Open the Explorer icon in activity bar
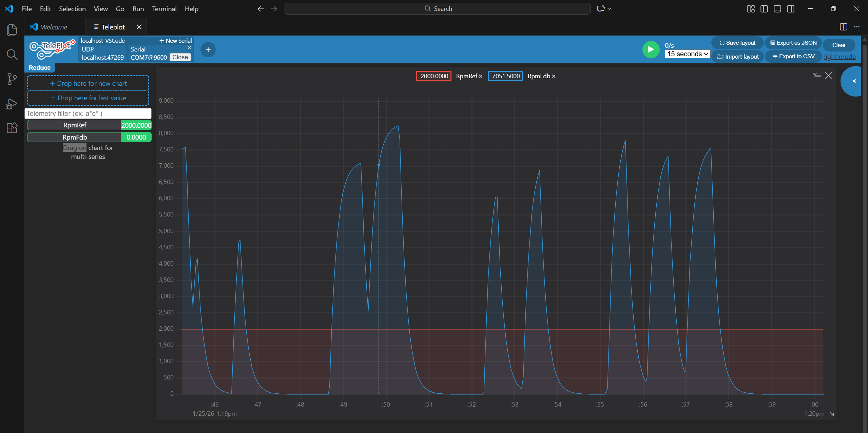The height and width of the screenshot is (433, 868). [12, 30]
